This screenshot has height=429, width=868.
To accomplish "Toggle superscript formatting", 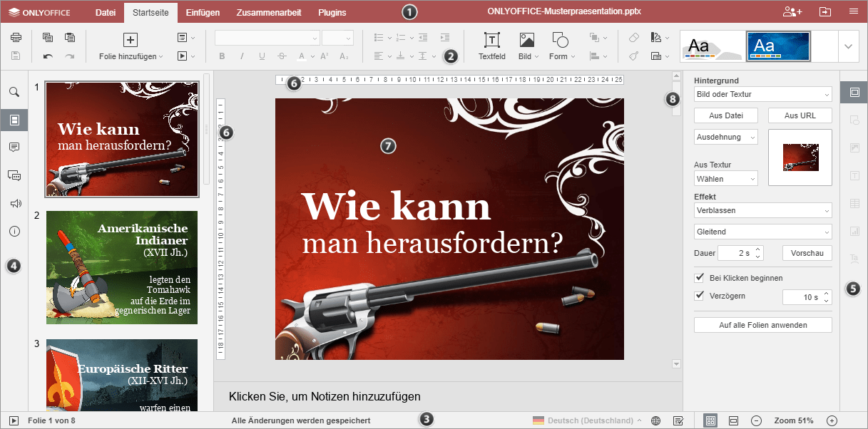I will [324, 56].
